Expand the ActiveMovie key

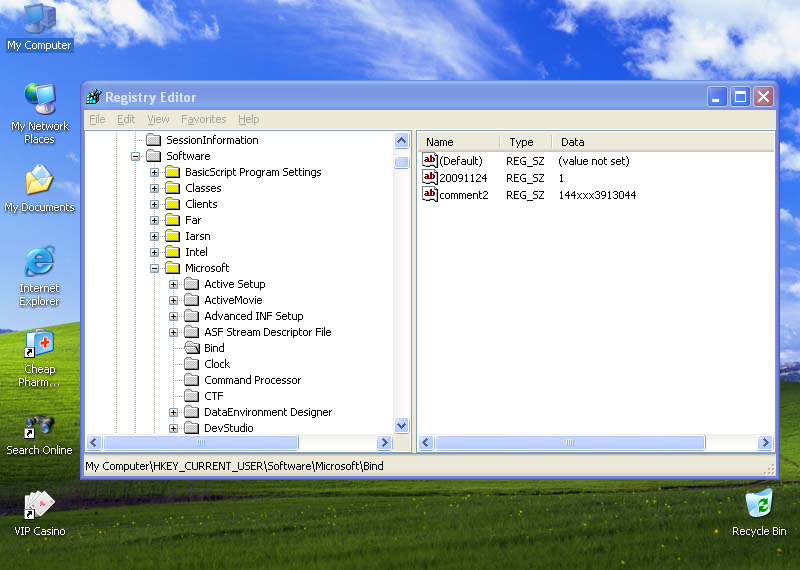click(x=173, y=300)
